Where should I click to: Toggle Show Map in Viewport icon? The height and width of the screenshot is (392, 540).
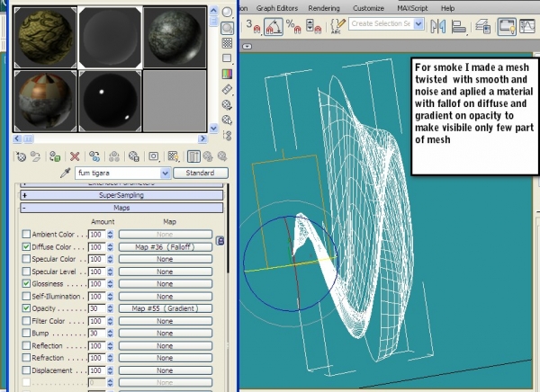tap(173, 156)
